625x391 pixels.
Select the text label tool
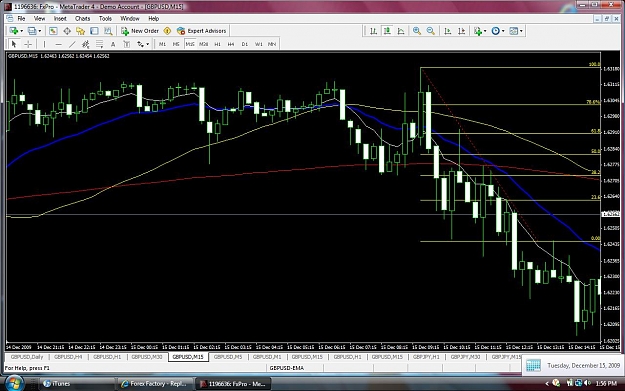click(x=126, y=44)
